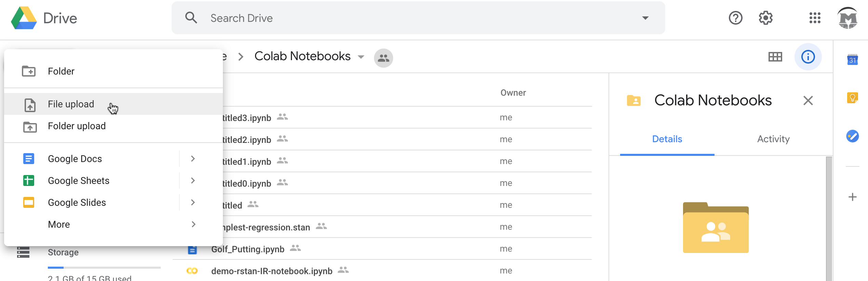
Task: Click the Search Drive input field
Action: (x=410, y=18)
